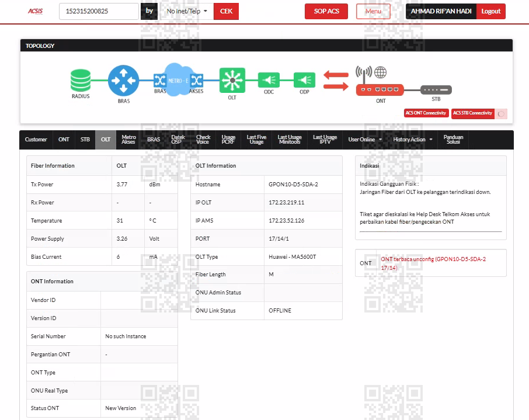Click the ONU Admin Status row label
This screenshot has width=529, height=420.
218,293
